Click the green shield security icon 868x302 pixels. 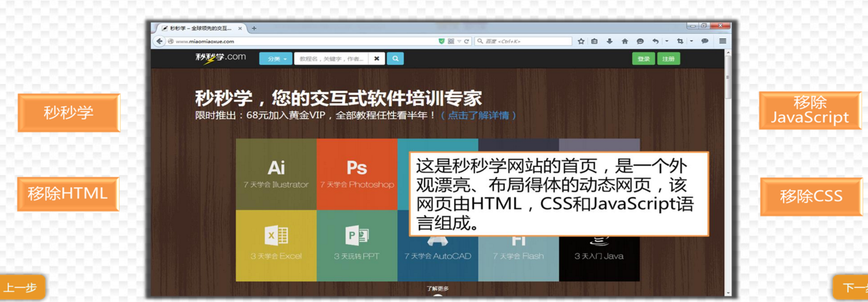point(441,41)
